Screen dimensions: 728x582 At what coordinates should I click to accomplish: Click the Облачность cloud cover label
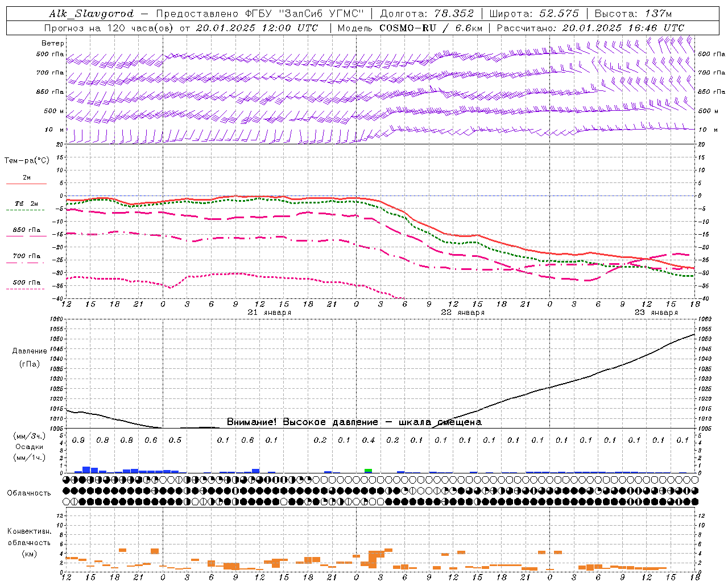pos(29,493)
